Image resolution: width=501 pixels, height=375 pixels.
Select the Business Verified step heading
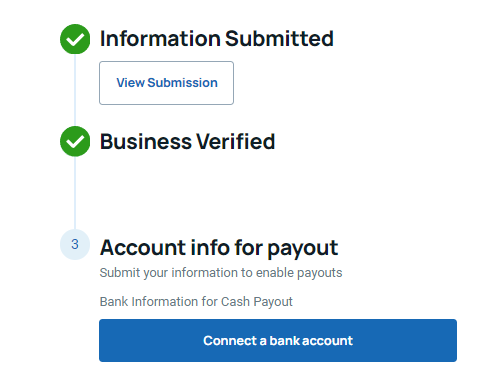tap(187, 142)
